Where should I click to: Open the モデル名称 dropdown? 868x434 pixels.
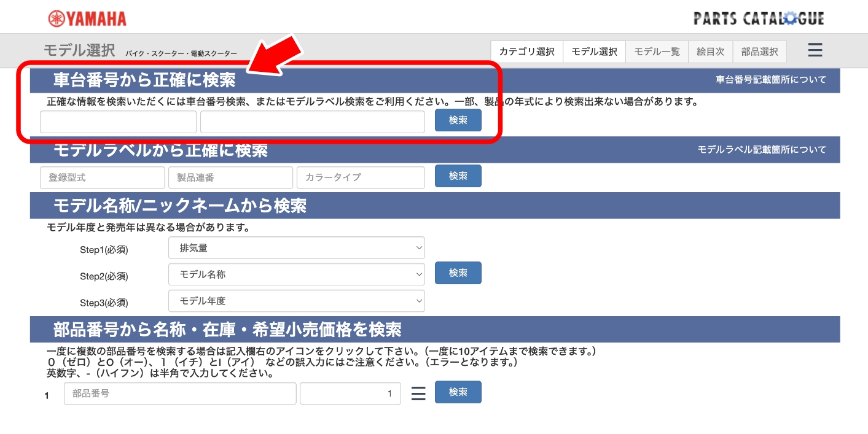coord(296,274)
